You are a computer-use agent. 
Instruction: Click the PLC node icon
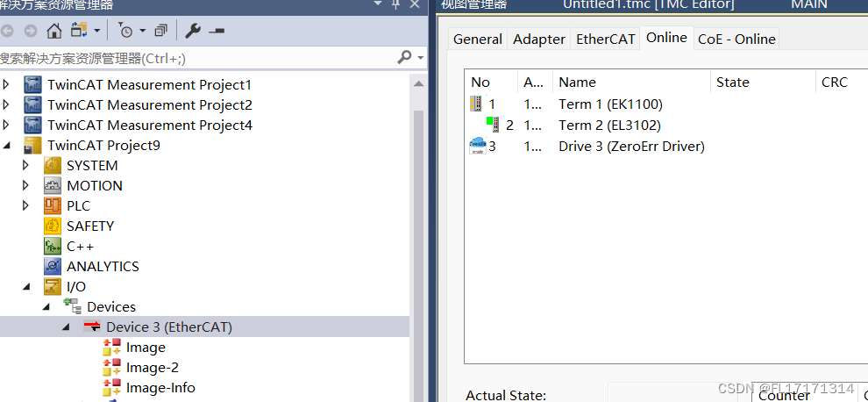pos(53,205)
